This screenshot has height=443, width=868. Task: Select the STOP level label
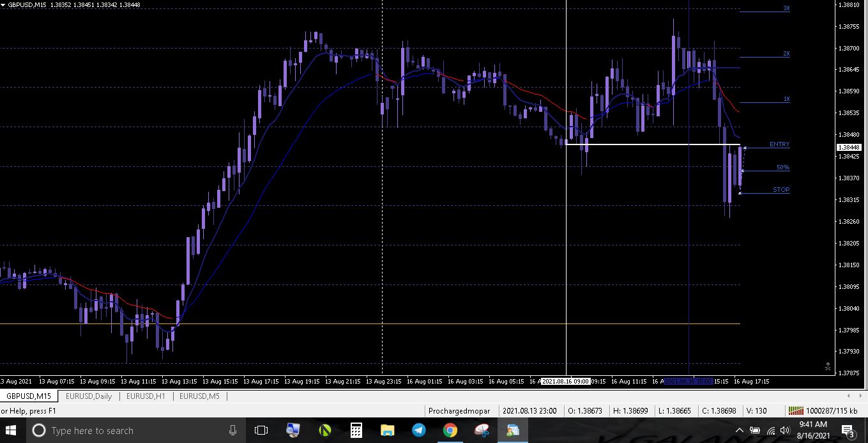pos(781,190)
